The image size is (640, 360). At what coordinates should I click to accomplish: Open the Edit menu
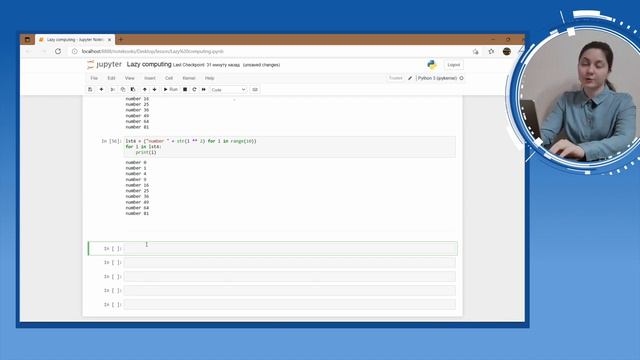[111, 78]
